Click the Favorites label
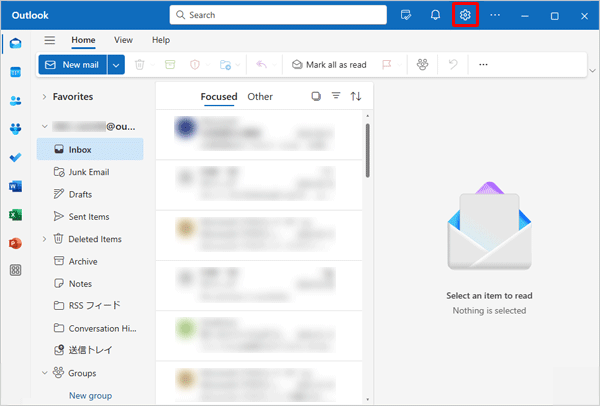The width and height of the screenshot is (600, 406). click(x=73, y=96)
